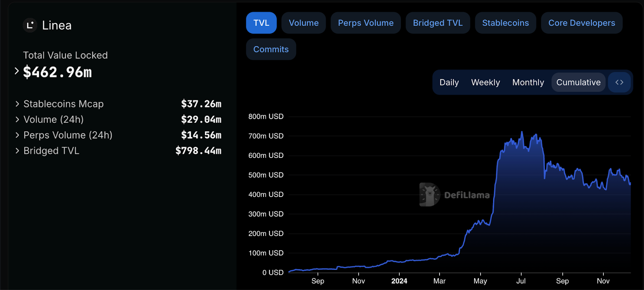Viewport: 644px width, 290px height.
Task: Expand the Perps Volume (24h) row
Action: pos(118,135)
